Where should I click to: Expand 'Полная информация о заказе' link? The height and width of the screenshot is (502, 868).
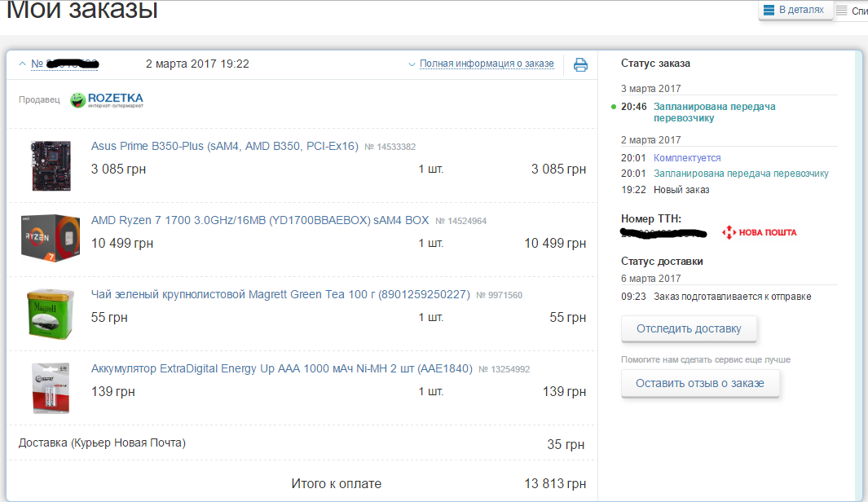click(487, 64)
